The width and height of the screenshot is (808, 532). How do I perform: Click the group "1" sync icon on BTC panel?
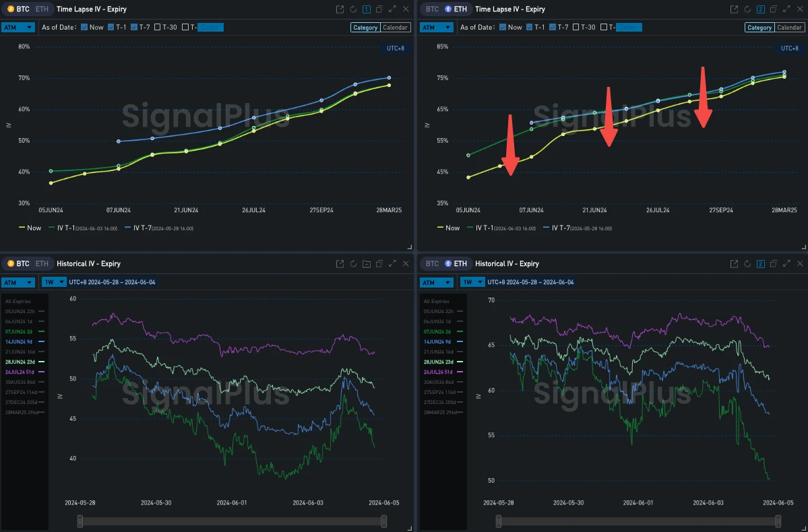(366, 9)
